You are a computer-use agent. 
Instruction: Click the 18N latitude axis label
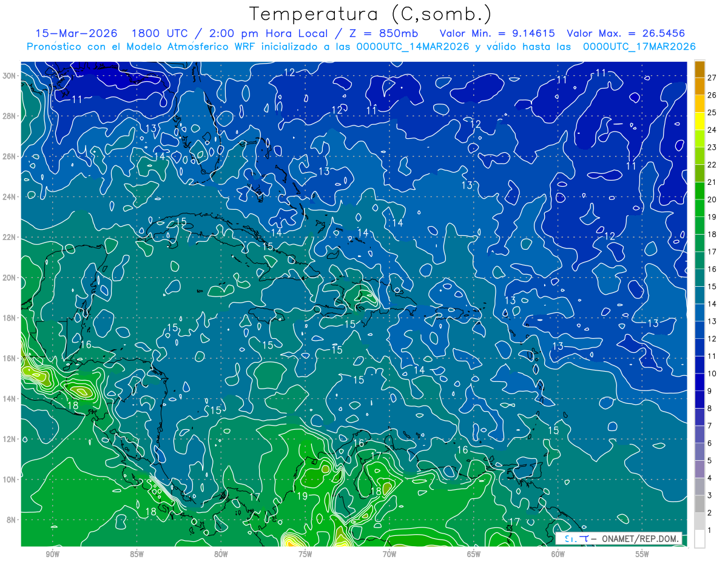click(x=10, y=318)
